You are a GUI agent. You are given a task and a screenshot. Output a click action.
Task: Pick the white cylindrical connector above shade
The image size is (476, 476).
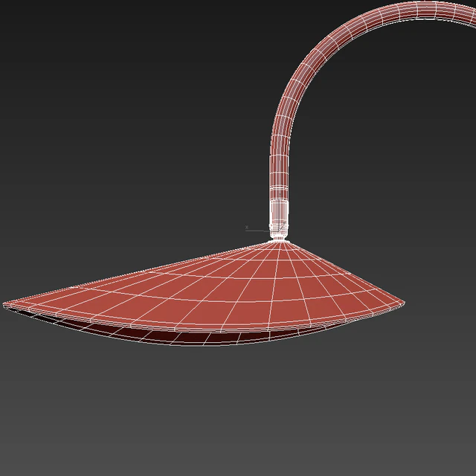coord(278,219)
